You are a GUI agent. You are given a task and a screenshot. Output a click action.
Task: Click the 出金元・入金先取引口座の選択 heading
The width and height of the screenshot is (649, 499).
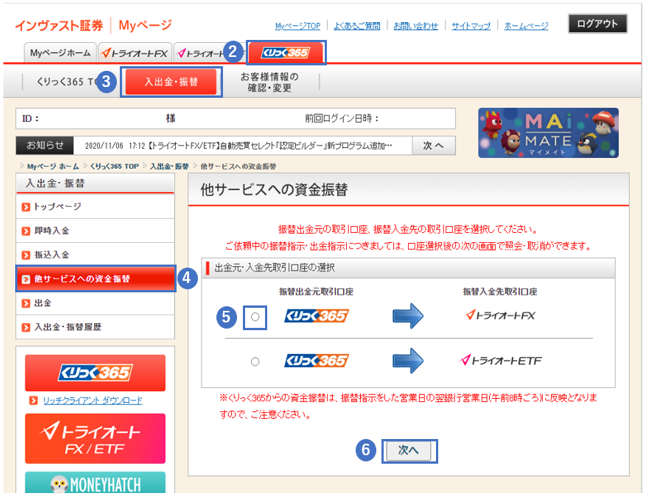pyautogui.click(x=274, y=268)
